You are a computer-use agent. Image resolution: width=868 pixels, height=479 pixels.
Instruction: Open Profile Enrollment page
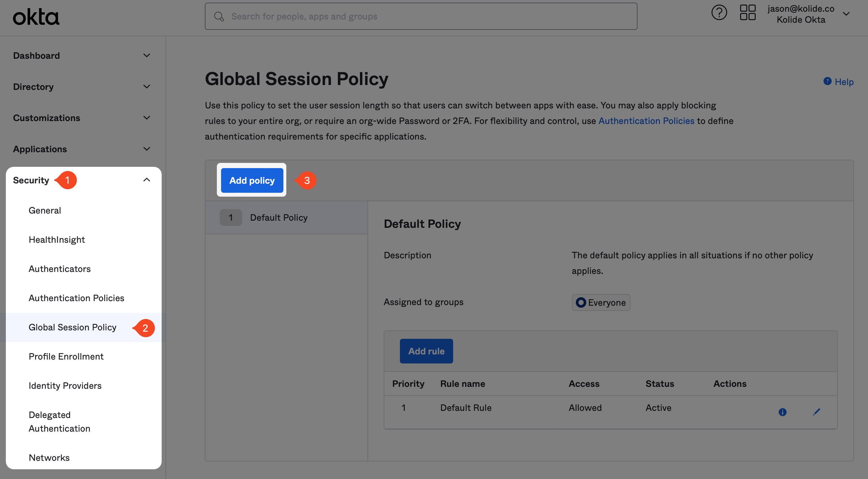coord(66,356)
